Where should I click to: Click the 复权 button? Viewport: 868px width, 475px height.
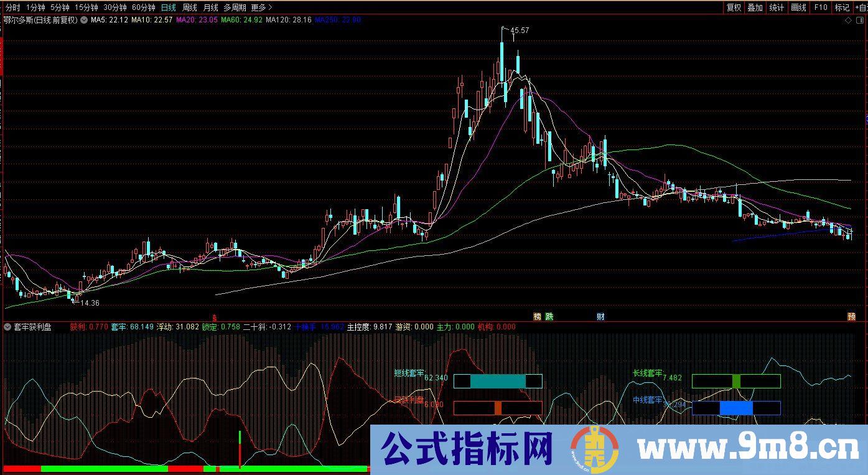[734, 7]
